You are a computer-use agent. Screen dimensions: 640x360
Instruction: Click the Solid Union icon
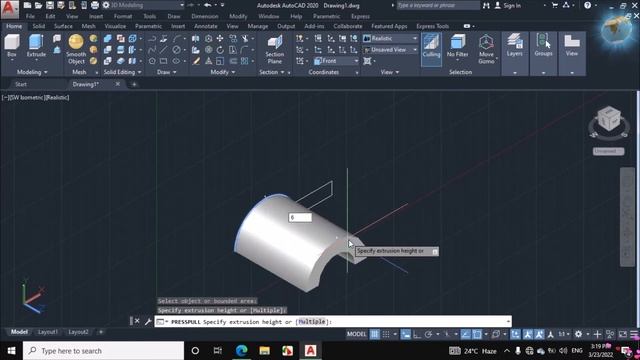tap(108, 38)
